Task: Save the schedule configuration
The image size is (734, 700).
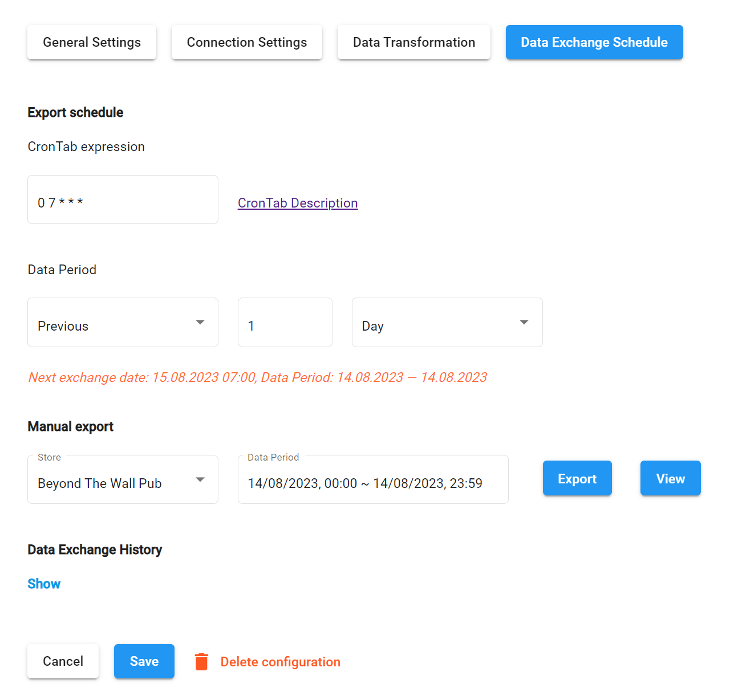Action: click(144, 661)
